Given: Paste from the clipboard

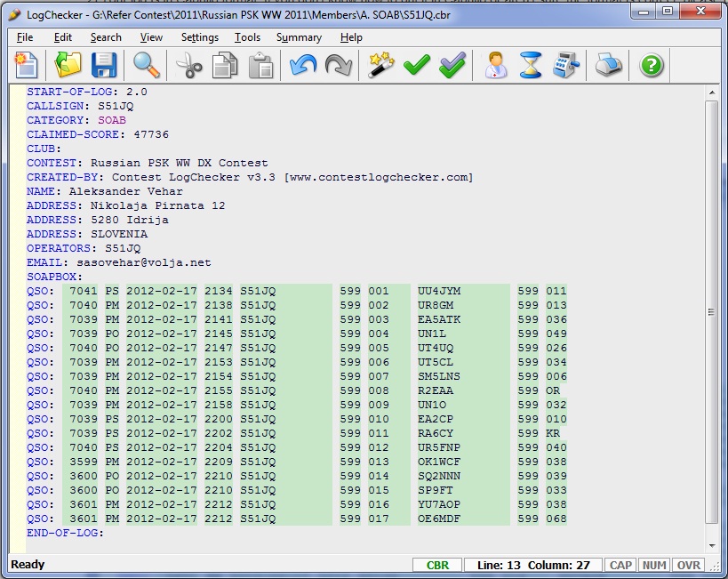Looking at the screenshot, I should pos(260,64).
